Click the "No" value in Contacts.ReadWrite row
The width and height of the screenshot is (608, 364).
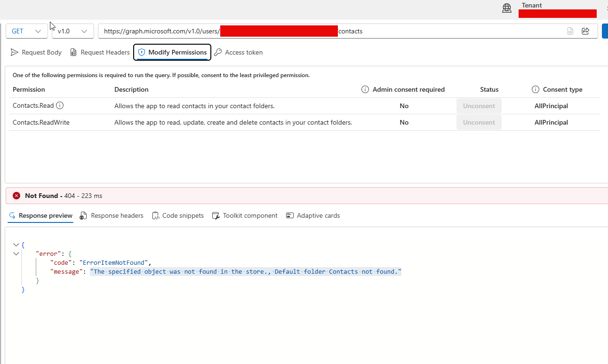(x=404, y=122)
